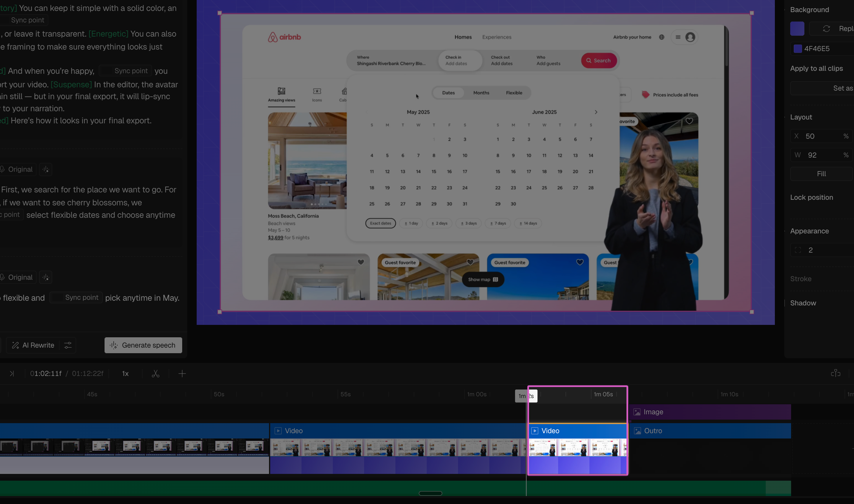Expand the Layout section
Screen dimensions: 854x504
[801, 117]
